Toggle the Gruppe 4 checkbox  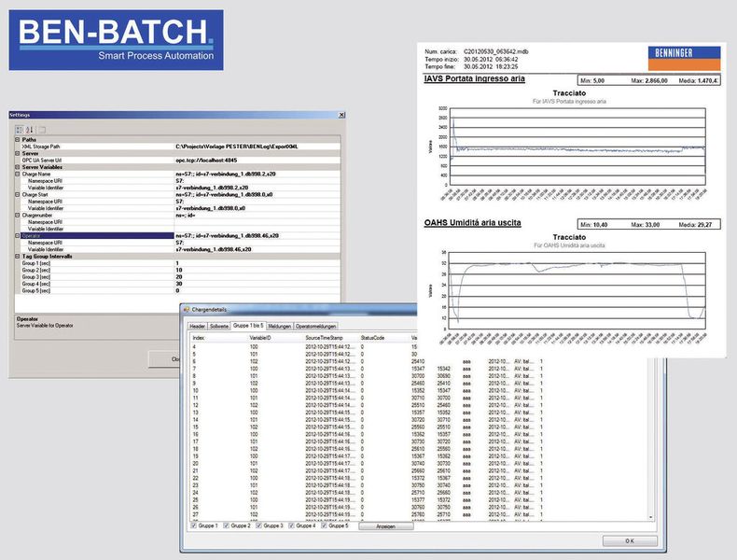[x=291, y=525]
